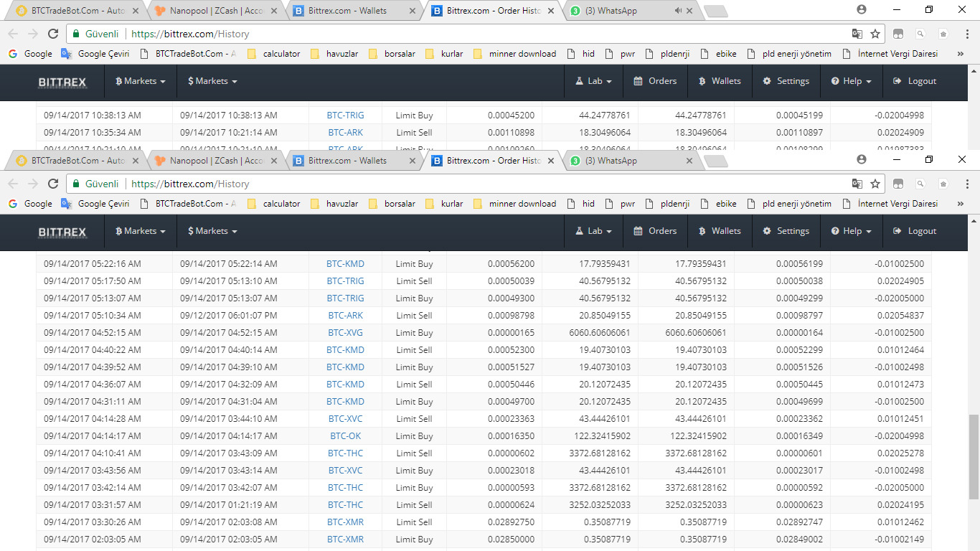Open the Lab dropdown in the front window
980x551 pixels.
(594, 231)
